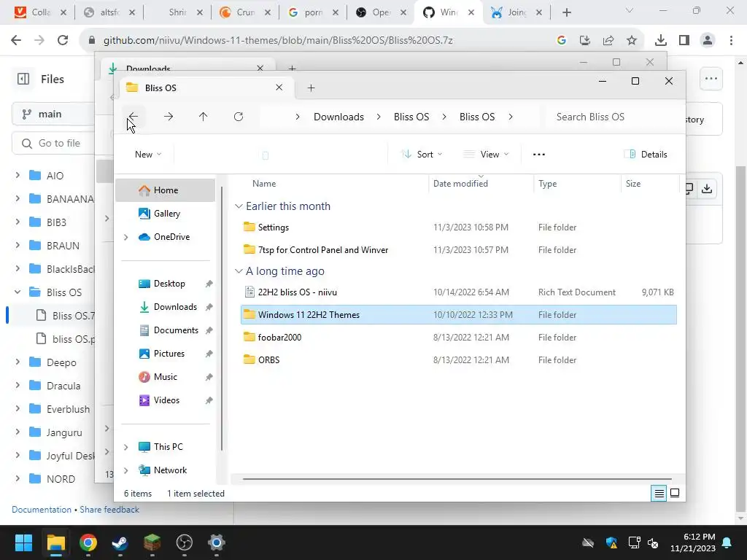Sort by Size column header

pyautogui.click(x=632, y=184)
